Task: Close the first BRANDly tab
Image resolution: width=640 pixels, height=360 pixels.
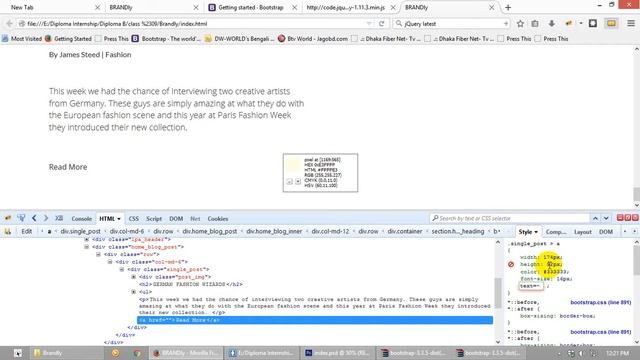Action: [x=196, y=7]
